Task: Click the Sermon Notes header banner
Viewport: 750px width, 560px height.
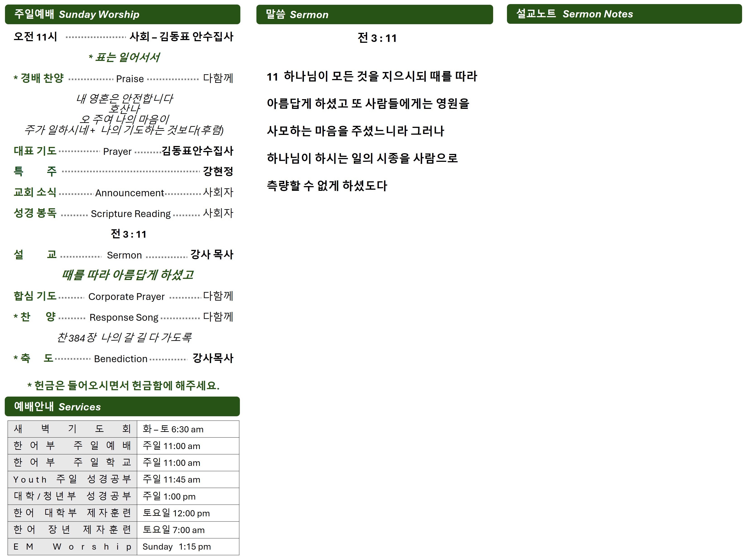Action: pos(624,14)
